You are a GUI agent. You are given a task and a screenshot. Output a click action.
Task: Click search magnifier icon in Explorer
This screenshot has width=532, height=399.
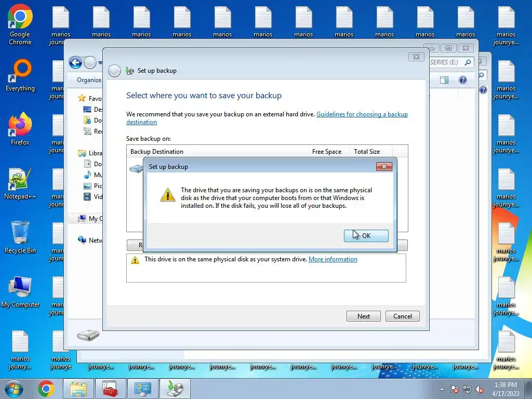468,62
